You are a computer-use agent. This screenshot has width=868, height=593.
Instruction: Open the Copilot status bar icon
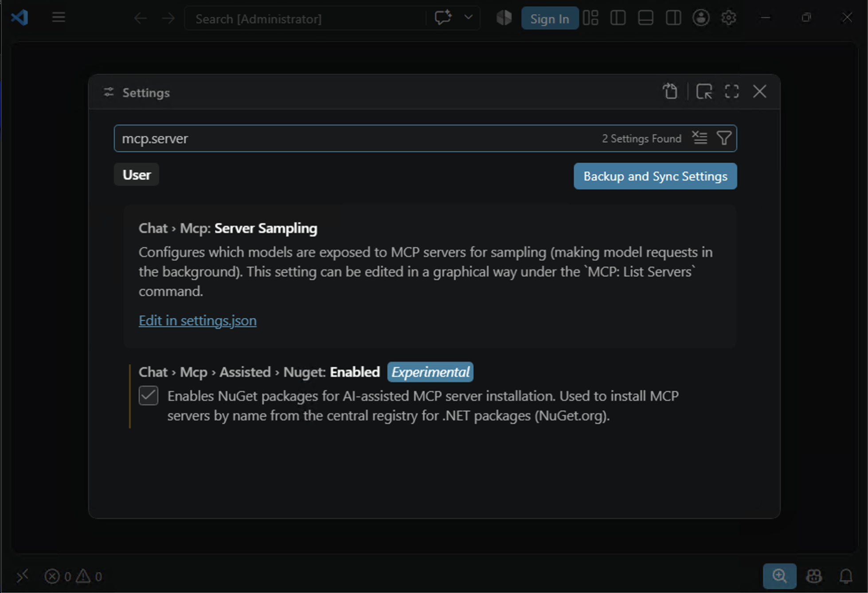814,576
